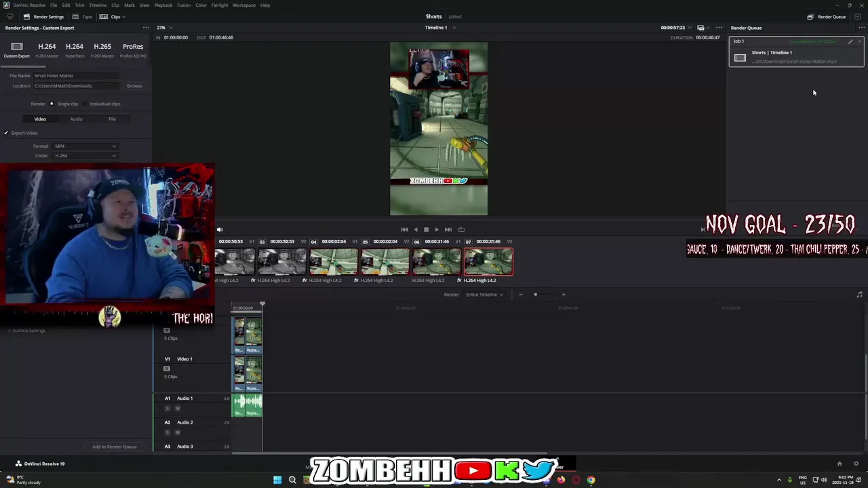Open the File menu
Image resolution: width=868 pixels, height=488 pixels.
(54, 5)
